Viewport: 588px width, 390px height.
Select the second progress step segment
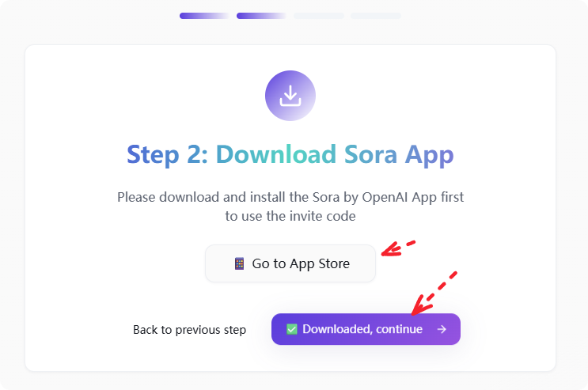pyautogui.click(x=261, y=16)
